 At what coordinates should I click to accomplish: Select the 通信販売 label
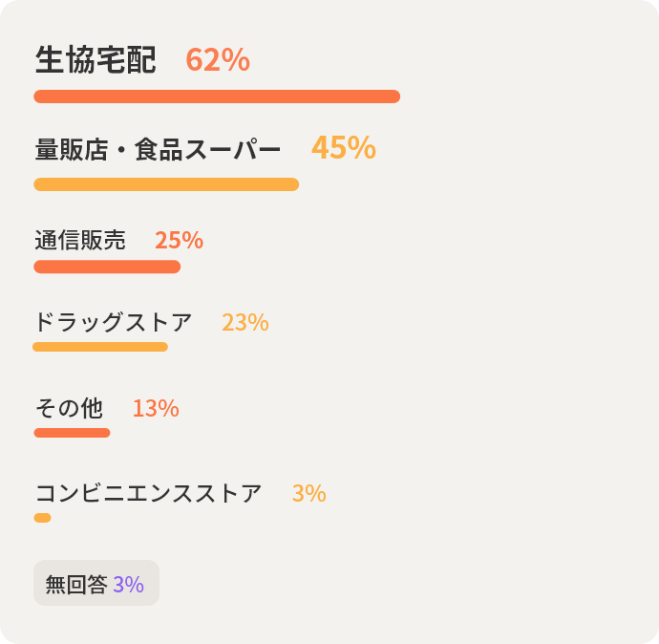(80, 241)
